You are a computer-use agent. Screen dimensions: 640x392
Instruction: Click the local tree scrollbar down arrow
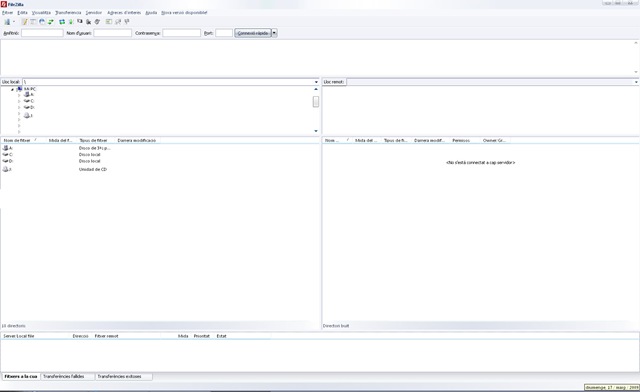tap(316, 131)
